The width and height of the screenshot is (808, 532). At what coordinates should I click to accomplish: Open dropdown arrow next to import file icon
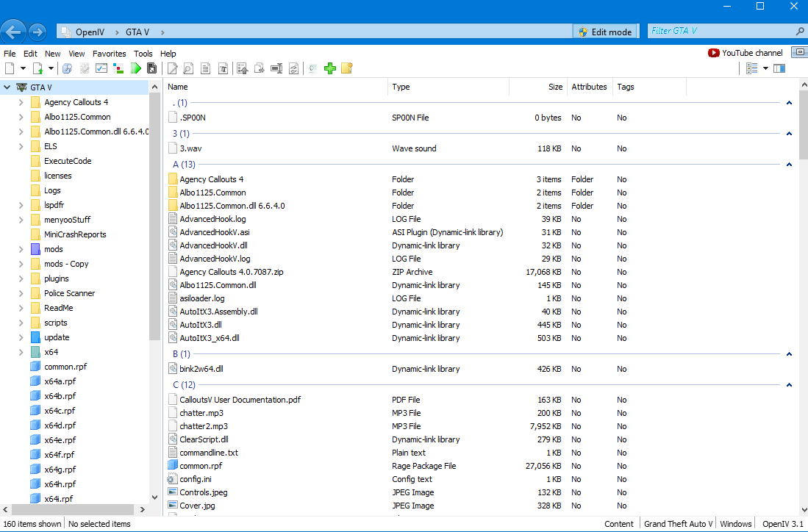pyautogui.click(x=51, y=68)
